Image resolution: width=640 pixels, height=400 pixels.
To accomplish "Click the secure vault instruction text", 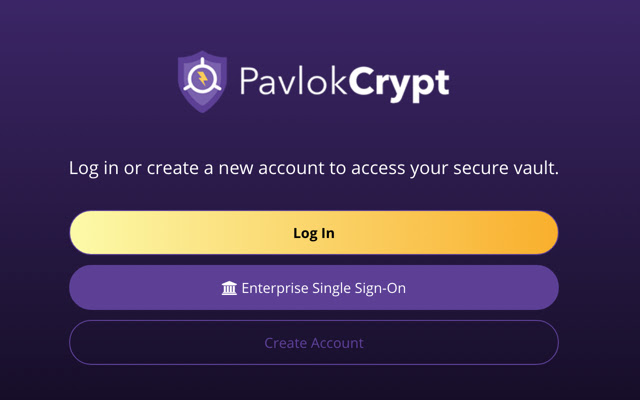I will click(x=313, y=168).
